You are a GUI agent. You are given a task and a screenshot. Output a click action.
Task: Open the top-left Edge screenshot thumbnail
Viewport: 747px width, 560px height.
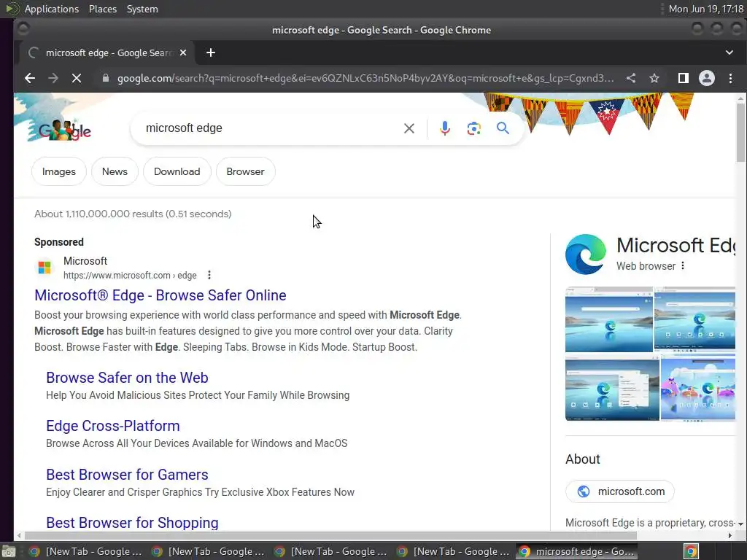(609, 319)
